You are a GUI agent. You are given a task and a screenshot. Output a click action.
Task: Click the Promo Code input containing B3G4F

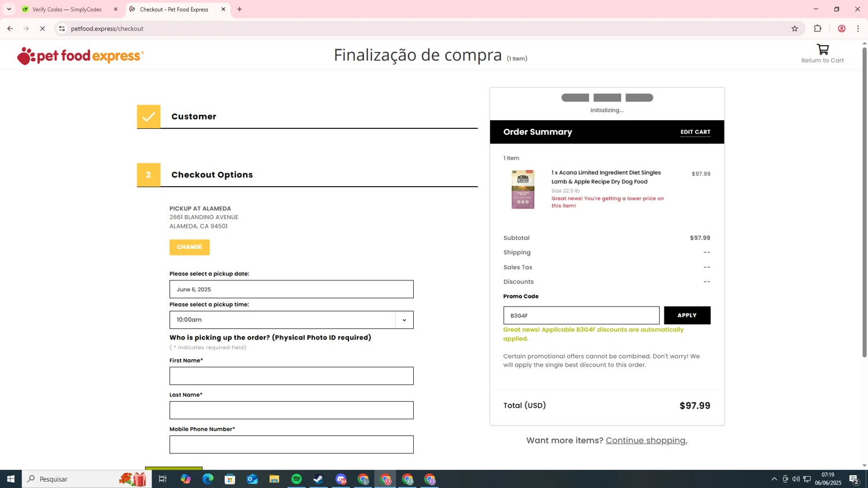click(581, 315)
